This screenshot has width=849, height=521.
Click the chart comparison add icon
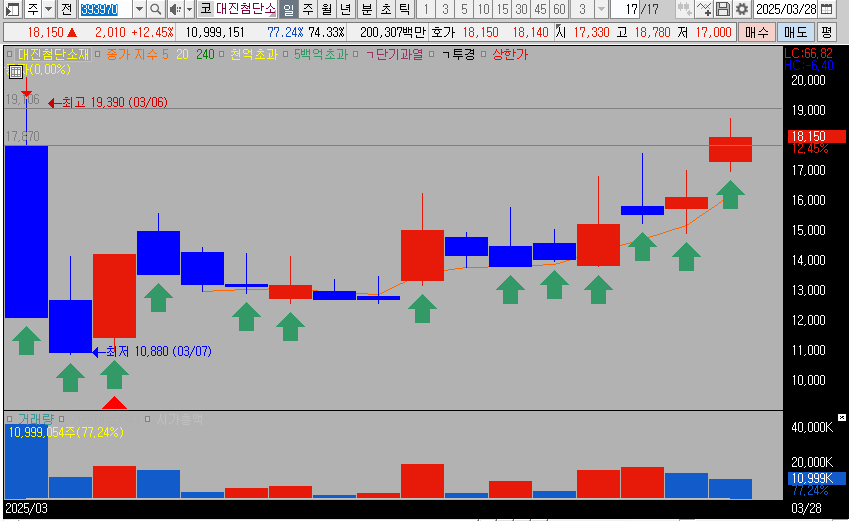point(704,9)
